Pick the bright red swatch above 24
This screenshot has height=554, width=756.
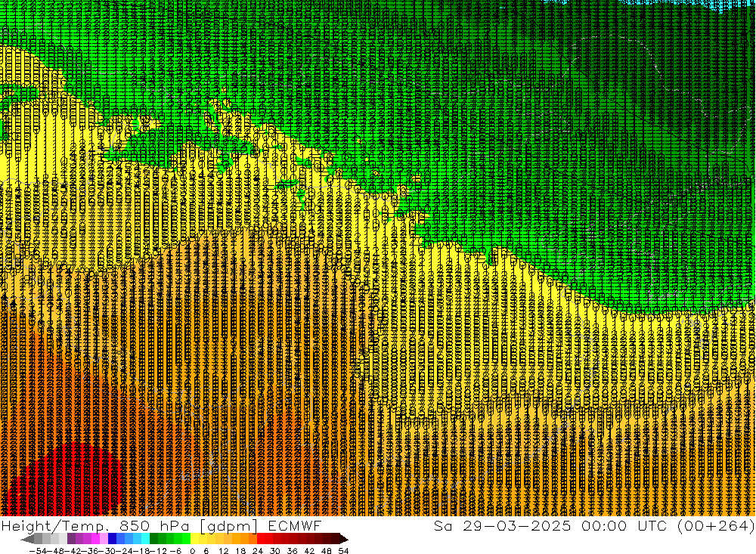click(x=262, y=539)
